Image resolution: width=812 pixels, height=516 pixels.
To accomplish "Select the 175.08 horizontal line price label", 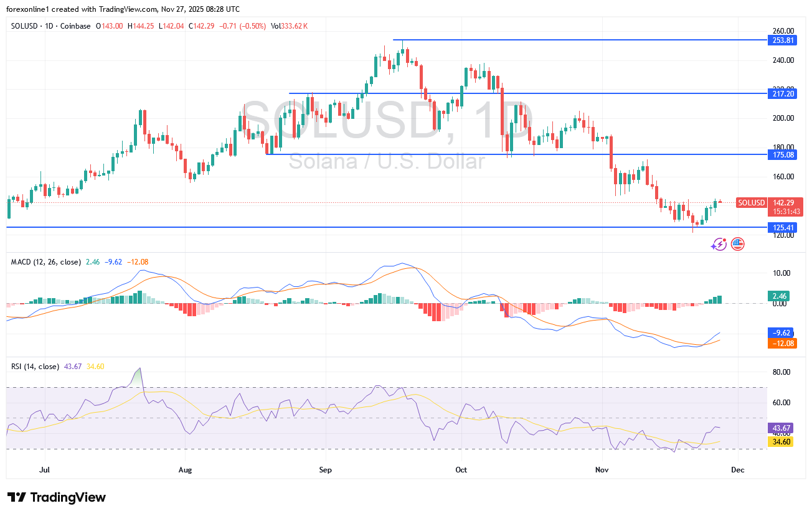I will (x=783, y=154).
